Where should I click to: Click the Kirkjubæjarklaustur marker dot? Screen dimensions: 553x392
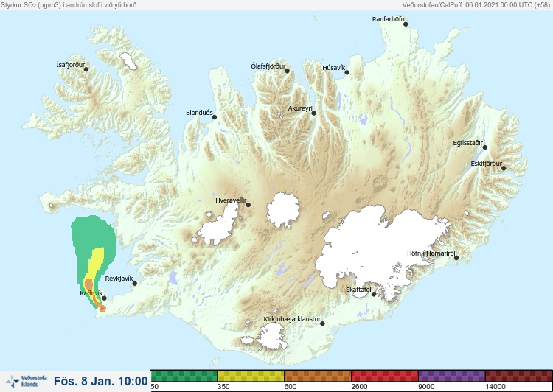tap(322, 323)
